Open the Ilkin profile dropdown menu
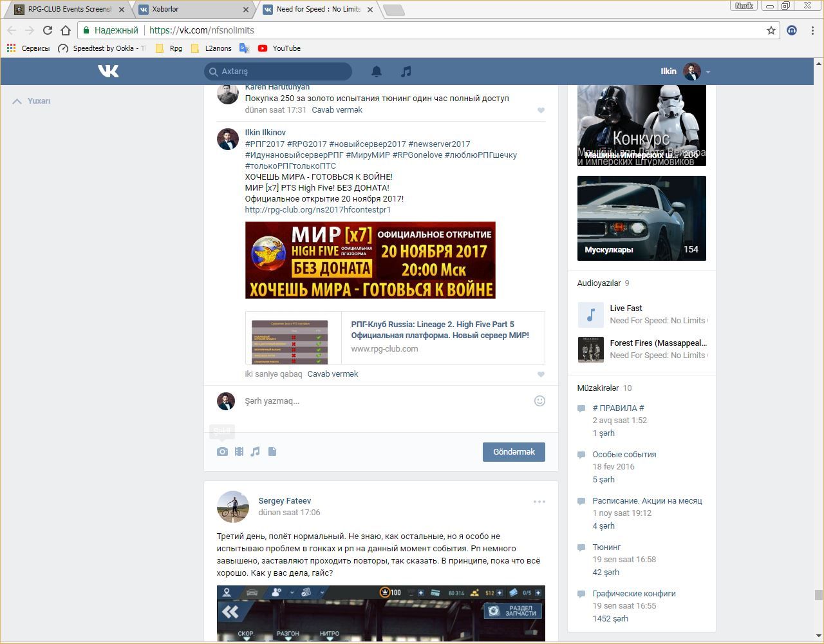Image resolution: width=824 pixels, height=644 pixels. [x=685, y=71]
